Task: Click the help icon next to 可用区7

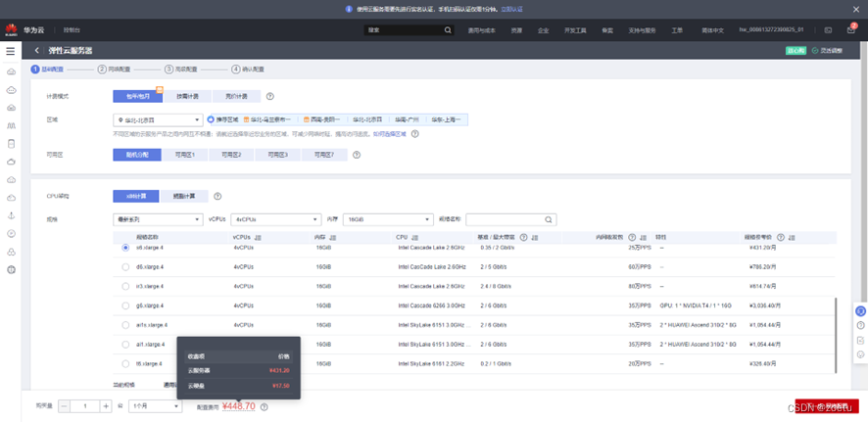Action: point(357,155)
